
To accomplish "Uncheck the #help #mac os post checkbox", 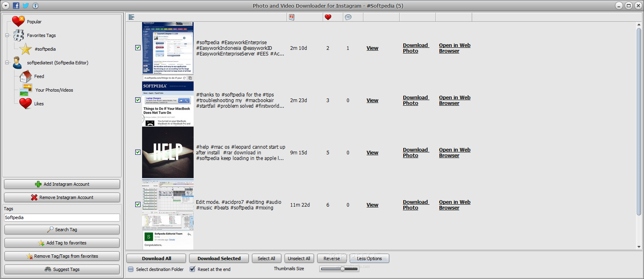I will click(138, 152).
